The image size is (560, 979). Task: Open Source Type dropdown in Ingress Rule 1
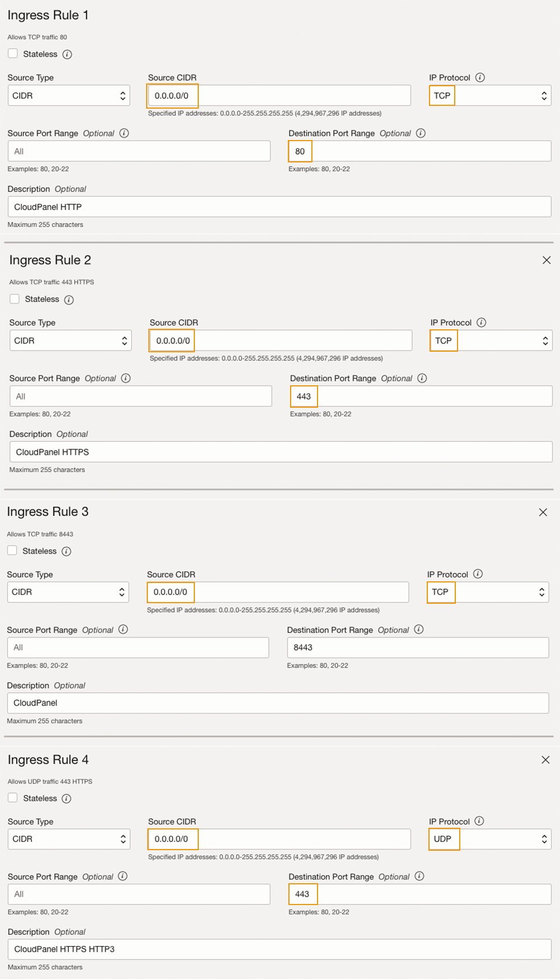68,96
